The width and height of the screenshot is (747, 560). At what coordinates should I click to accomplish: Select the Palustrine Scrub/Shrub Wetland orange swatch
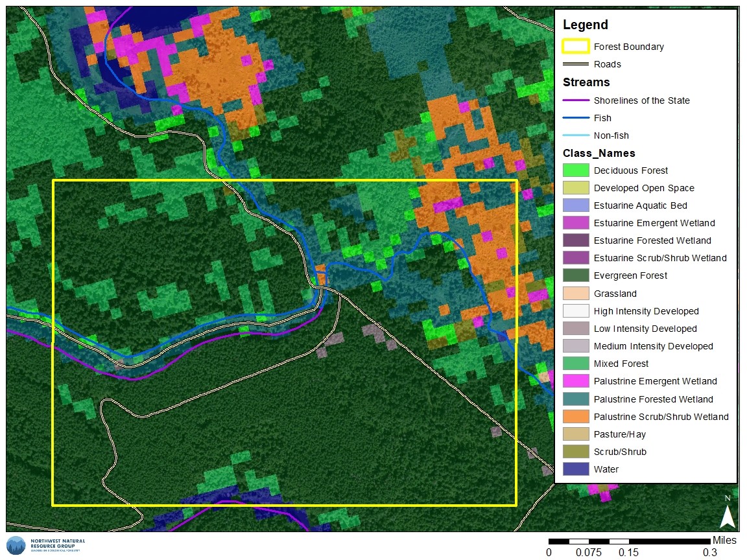tap(575, 417)
